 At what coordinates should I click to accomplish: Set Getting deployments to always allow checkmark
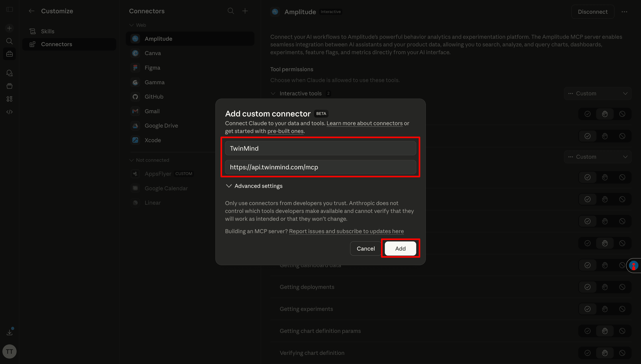point(587,287)
